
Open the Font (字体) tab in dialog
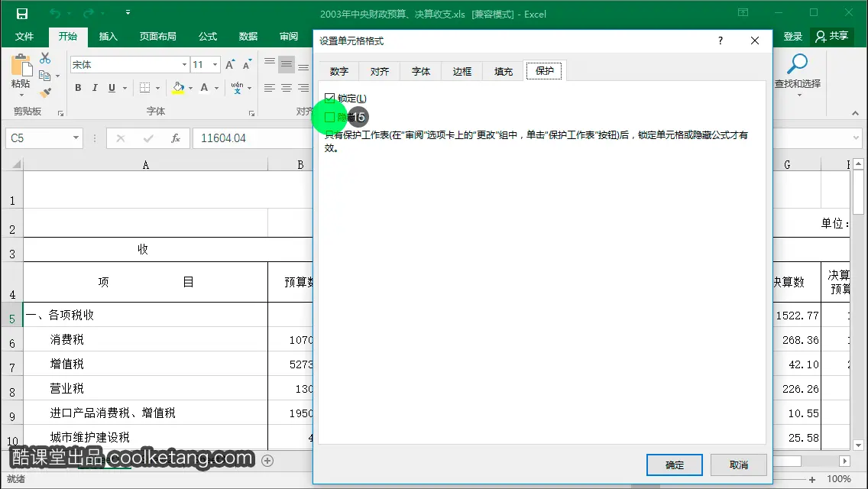[421, 71]
